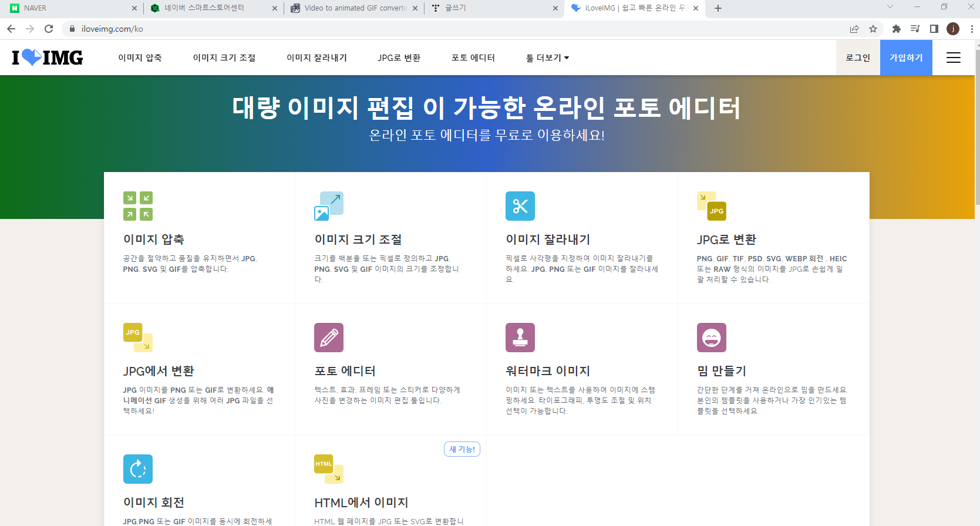The height and width of the screenshot is (526, 980).
Task: Open the Photo Editor pencil icon
Action: click(x=329, y=338)
